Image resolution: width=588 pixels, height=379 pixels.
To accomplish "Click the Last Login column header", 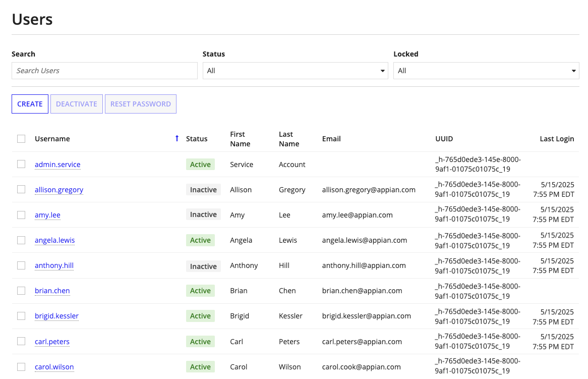I will (x=557, y=139).
